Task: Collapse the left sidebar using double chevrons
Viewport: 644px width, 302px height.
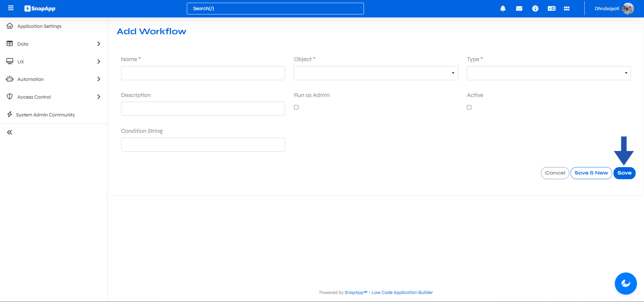Action: pyautogui.click(x=9, y=132)
